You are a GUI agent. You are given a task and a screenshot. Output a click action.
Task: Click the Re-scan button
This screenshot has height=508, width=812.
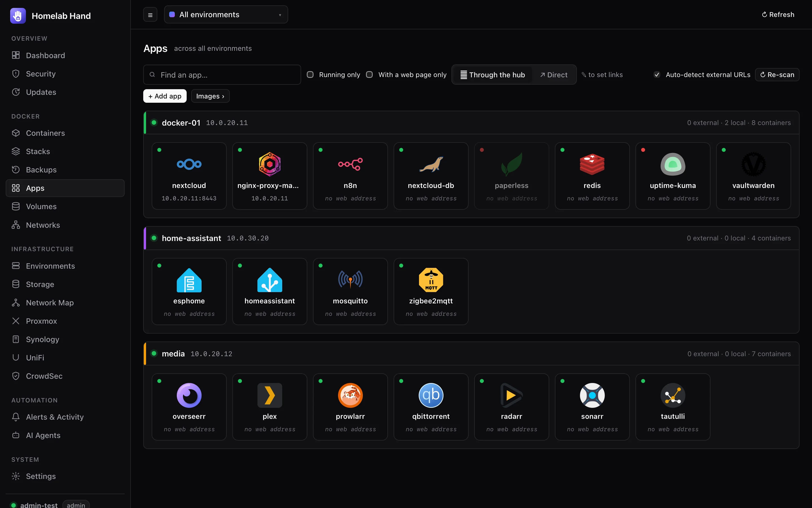[777, 75]
